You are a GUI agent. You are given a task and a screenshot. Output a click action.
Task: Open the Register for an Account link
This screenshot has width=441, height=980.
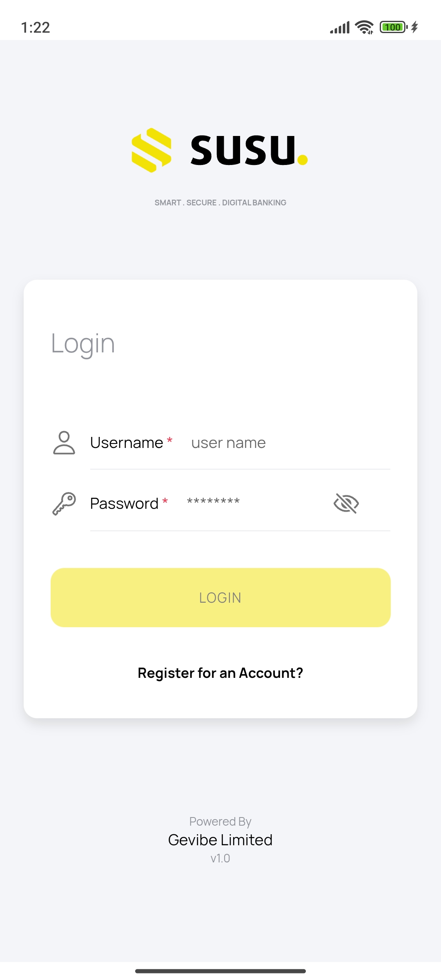click(220, 673)
